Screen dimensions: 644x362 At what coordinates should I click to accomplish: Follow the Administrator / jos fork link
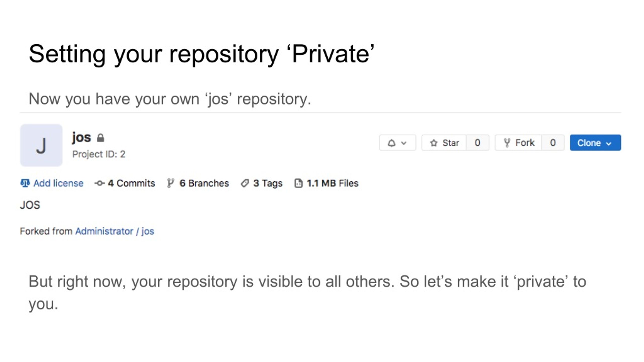pos(114,231)
